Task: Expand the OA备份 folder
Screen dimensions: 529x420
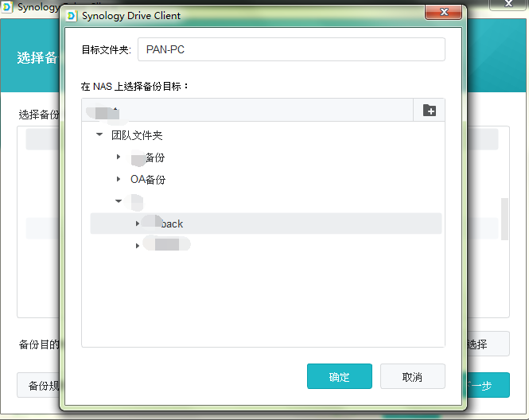Action: 118,179
